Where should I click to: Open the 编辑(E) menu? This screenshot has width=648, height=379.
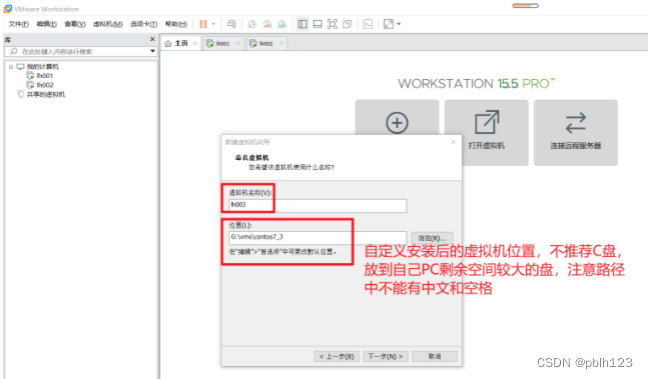pyautogui.click(x=46, y=24)
